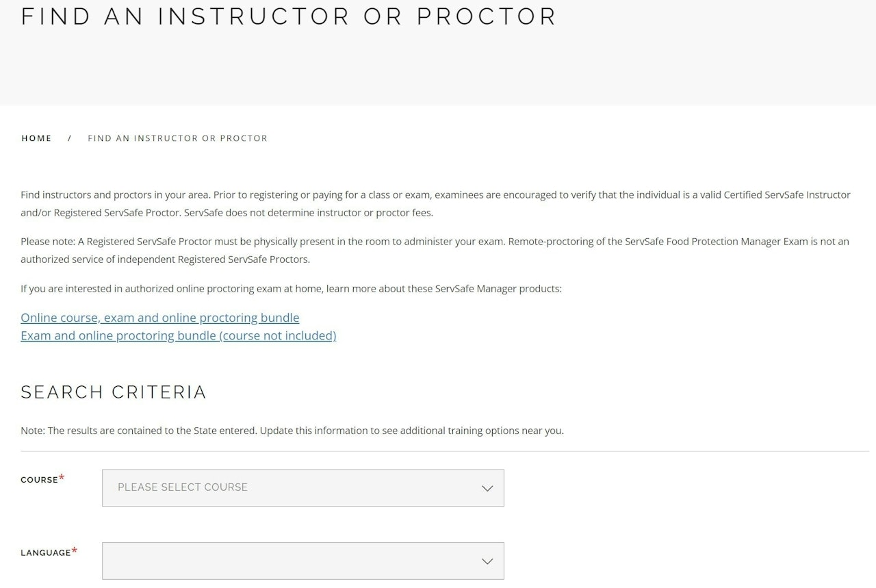Click the Home breadcrumb link

[x=36, y=138]
